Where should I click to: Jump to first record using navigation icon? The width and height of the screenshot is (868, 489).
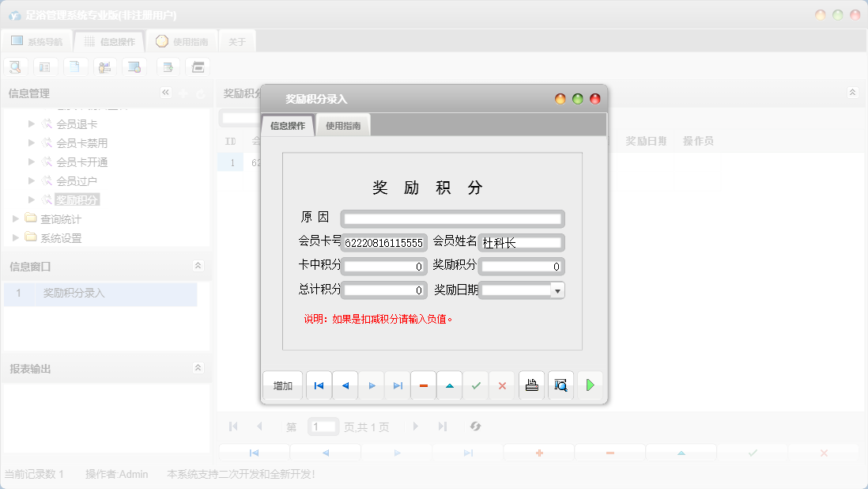(x=319, y=385)
